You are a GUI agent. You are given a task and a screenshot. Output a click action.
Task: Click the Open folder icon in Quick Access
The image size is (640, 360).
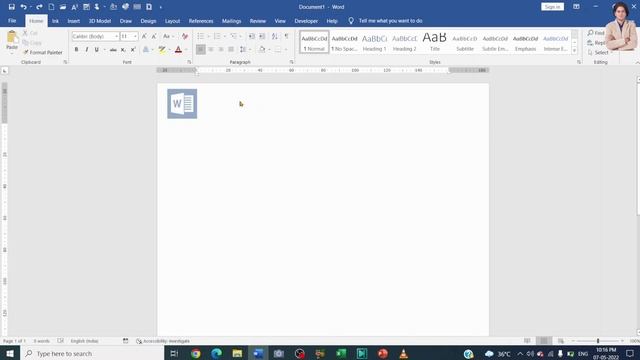tap(63, 7)
